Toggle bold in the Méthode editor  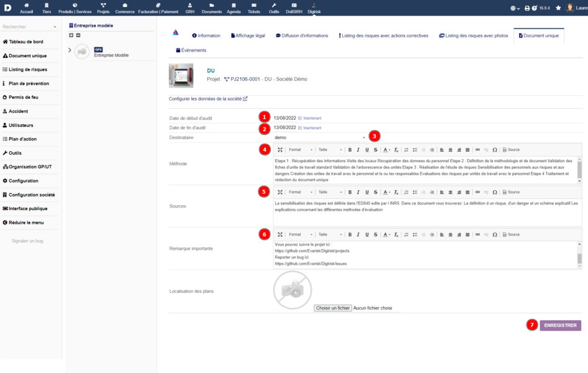[350, 150]
